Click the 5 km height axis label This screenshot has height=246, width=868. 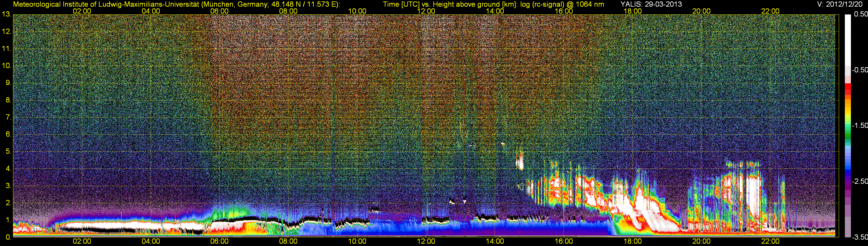pyautogui.click(x=8, y=152)
